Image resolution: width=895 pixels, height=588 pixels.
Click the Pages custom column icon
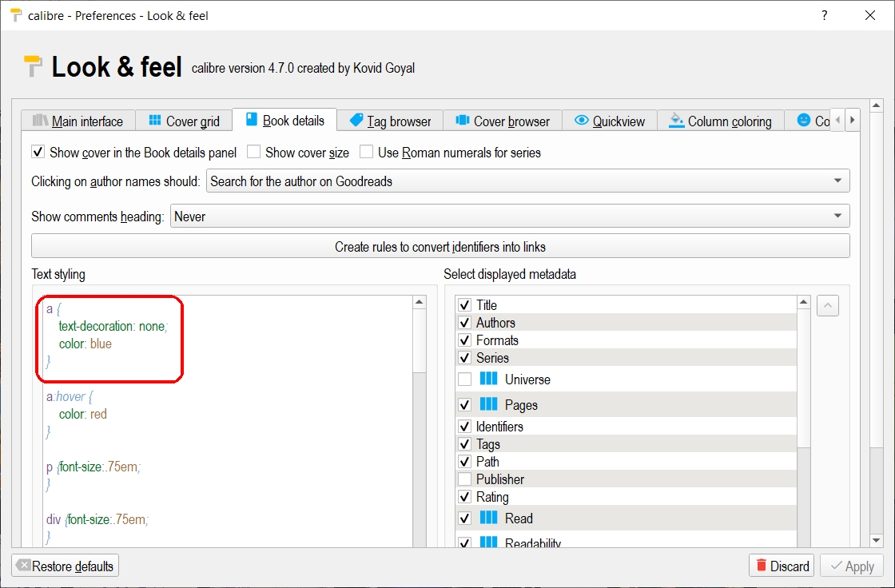[488, 403]
